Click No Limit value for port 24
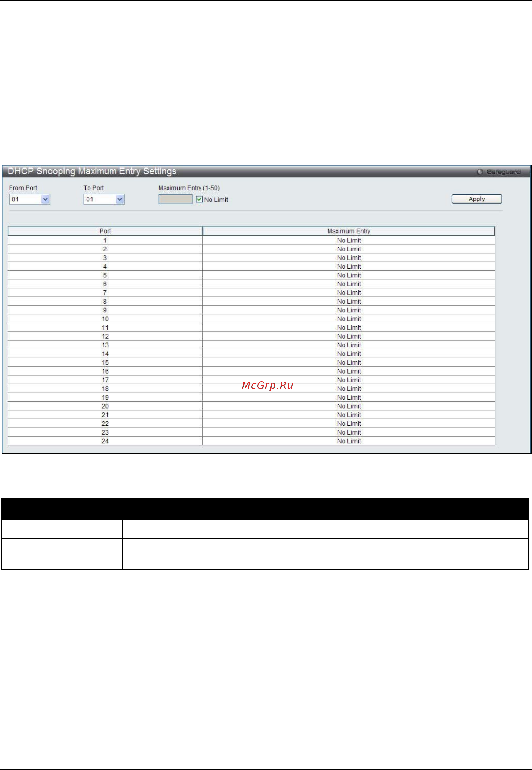Viewport: 532px width, 770px height. click(349, 441)
